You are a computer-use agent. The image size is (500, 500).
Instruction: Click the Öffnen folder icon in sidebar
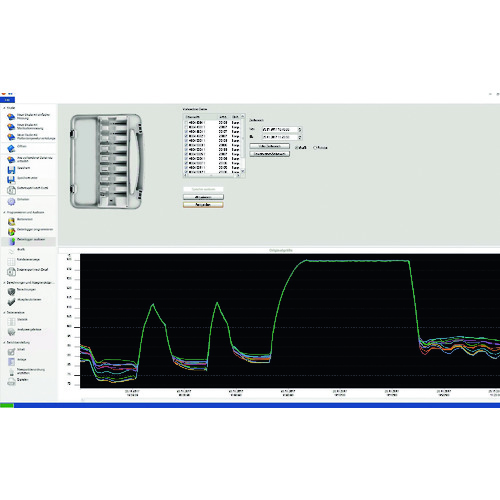[x=11, y=148]
